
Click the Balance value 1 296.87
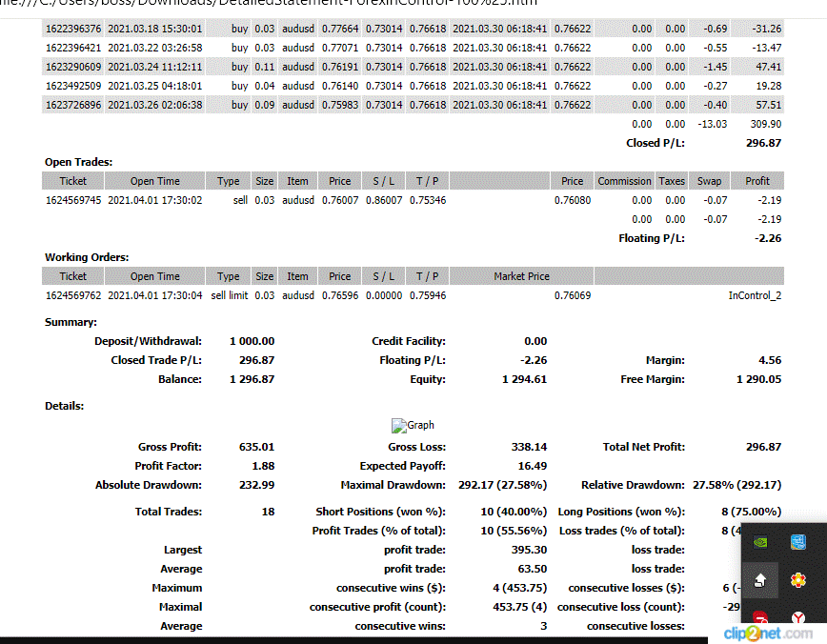tap(252, 379)
